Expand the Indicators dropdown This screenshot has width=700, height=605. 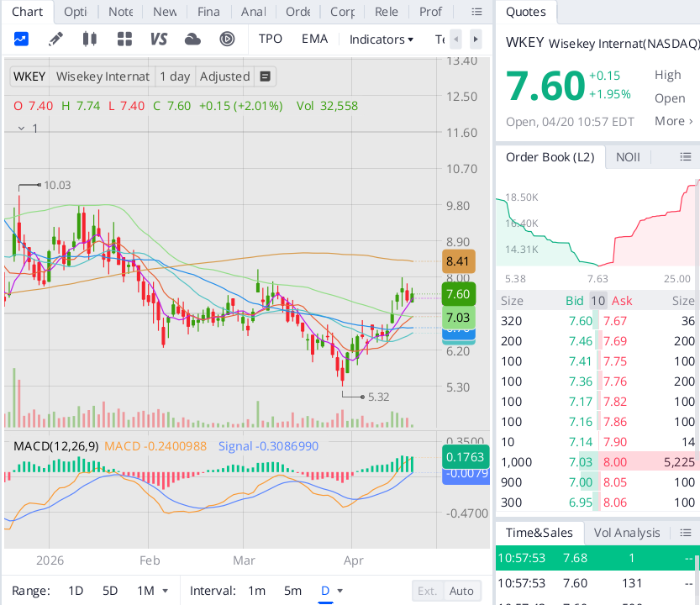382,39
